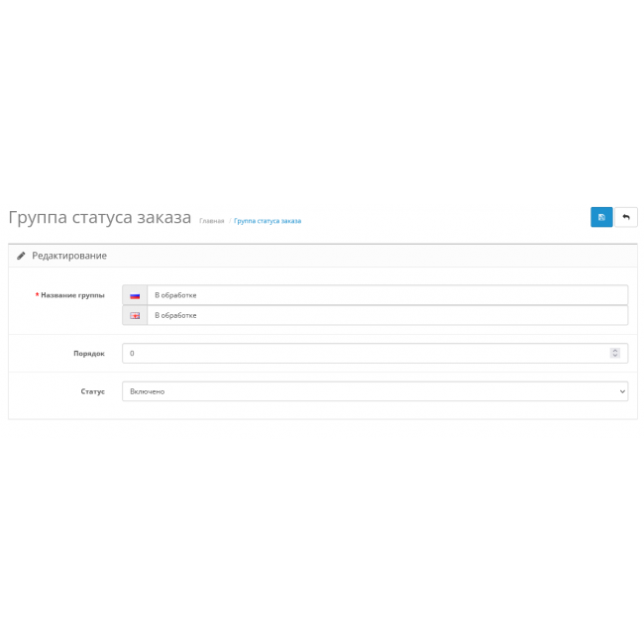Open the Группа статуса заказа breadcrumb link
Viewport: 644px width, 644px height.
click(268, 221)
